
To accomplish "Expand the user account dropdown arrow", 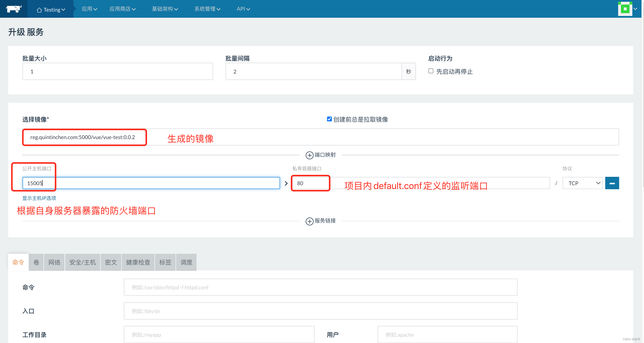I will pyautogui.click(x=635, y=9).
